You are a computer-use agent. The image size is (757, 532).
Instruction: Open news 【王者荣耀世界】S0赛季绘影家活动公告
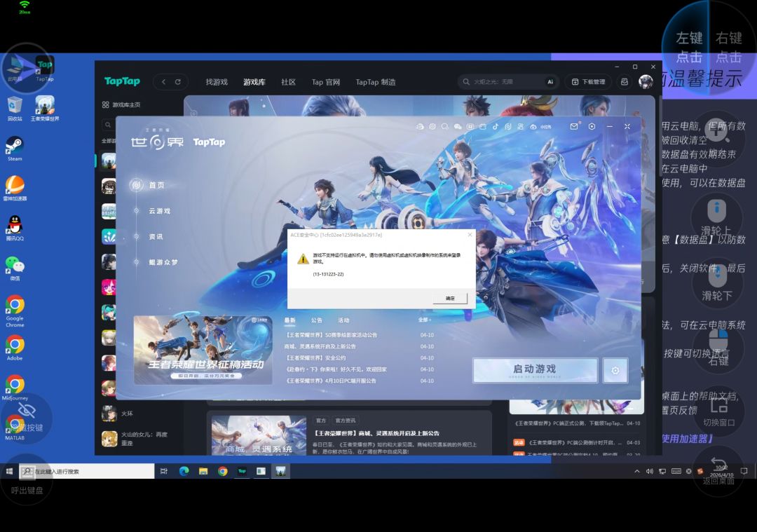click(x=332, y=334)
